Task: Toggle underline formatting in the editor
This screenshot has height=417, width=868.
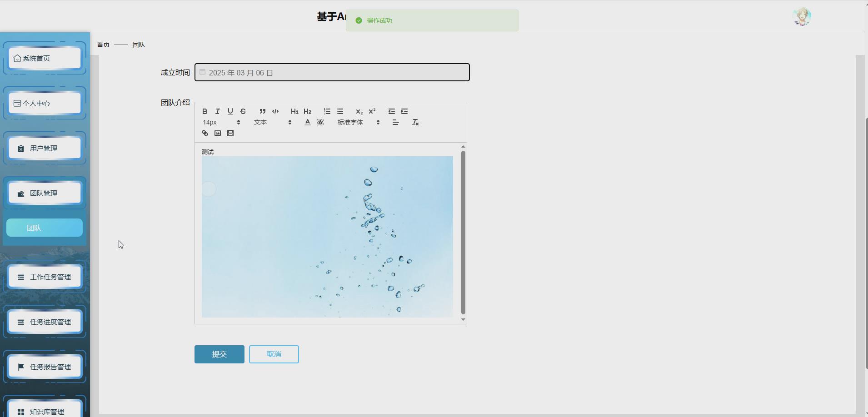Action: [230, 111]
